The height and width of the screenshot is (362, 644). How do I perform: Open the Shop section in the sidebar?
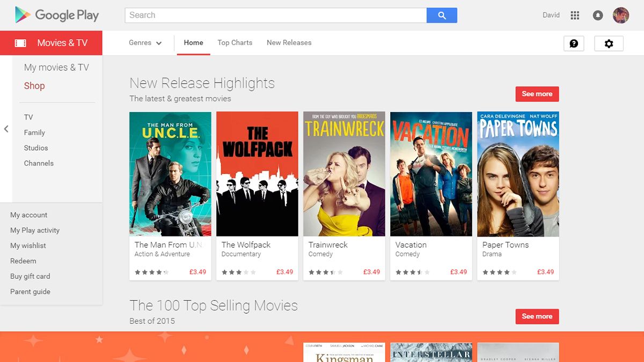34,85
